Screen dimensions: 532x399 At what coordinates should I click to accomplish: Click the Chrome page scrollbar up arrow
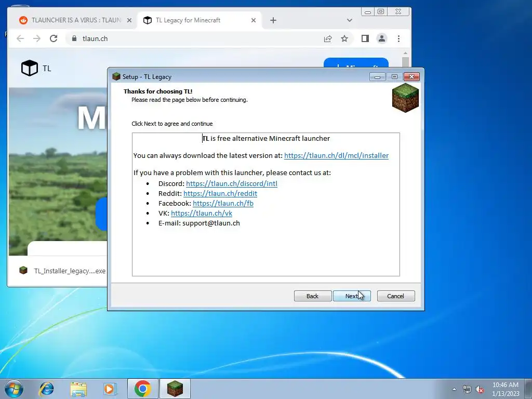405,54
